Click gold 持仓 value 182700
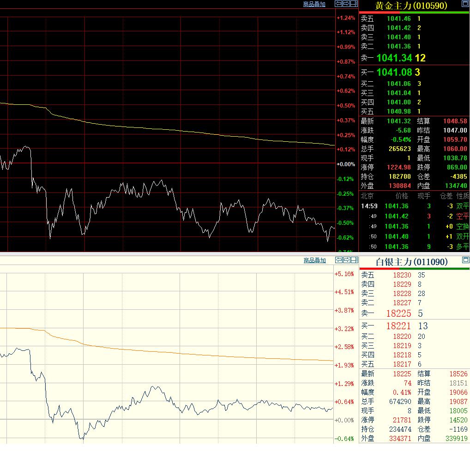This screenshot has height=476, width=470. click(x=399, y=176)
